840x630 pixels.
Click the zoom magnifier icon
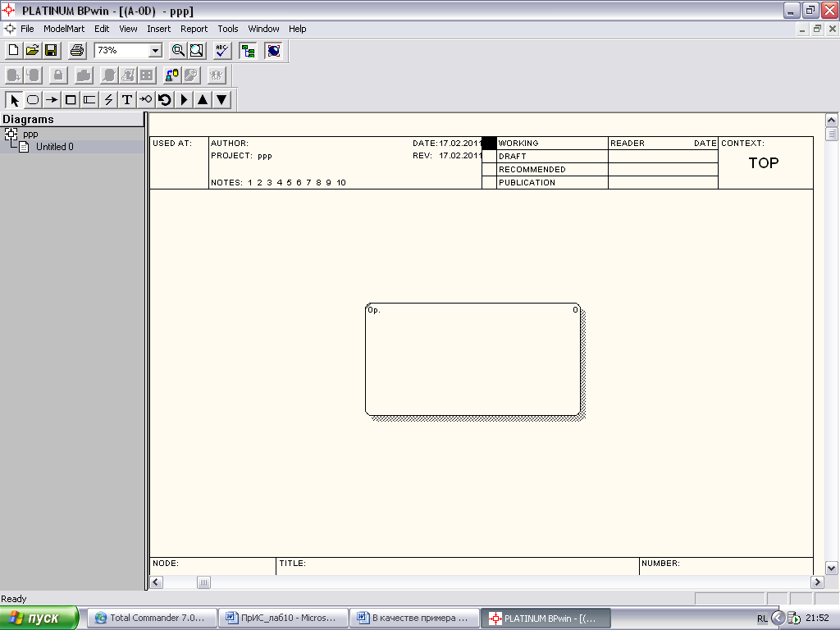178,51
